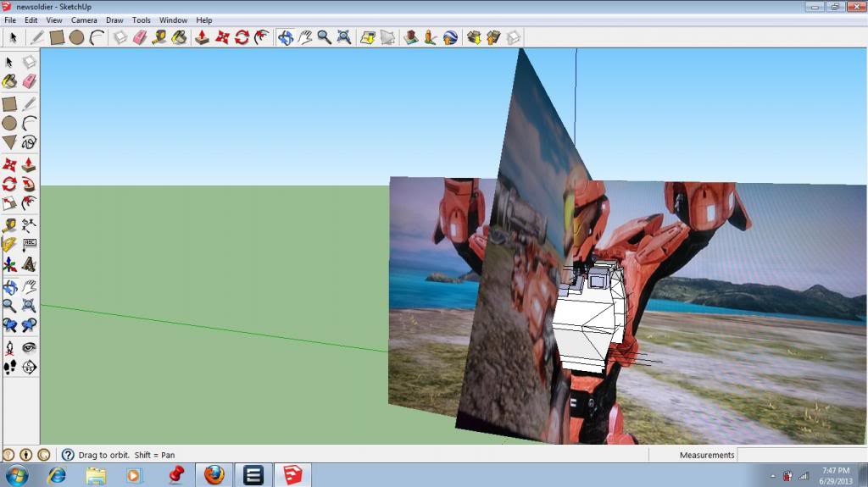The height and width of the screenshot is (487, 868).
Task: Choose the Circle tool in vertical tool set
Action: coord(9,123)
